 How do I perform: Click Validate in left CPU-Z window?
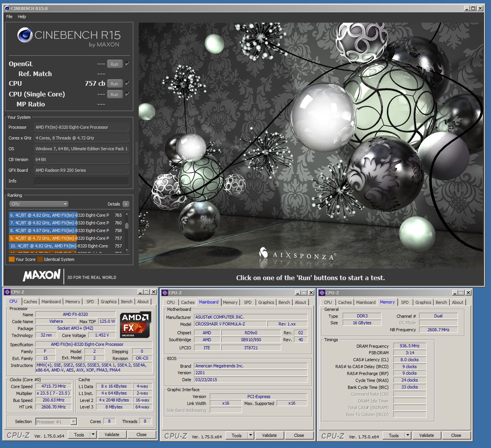coord(112,435)
